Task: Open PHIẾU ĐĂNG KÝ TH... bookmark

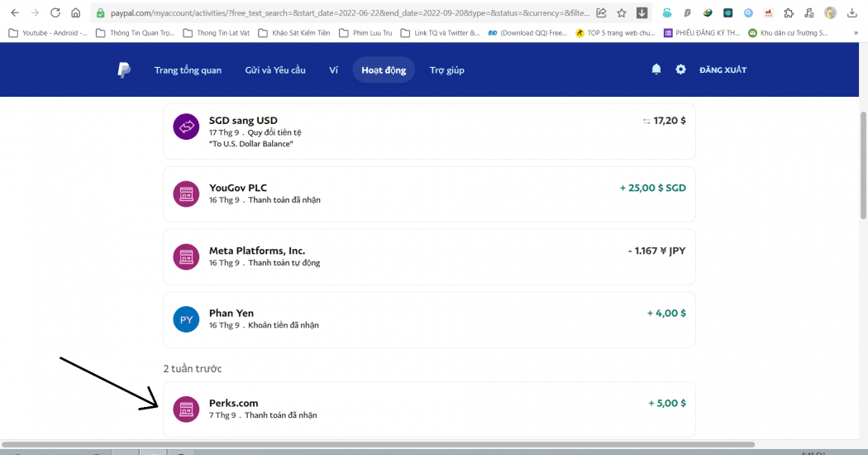Action: pyautogui.click(x=702, y=33)
